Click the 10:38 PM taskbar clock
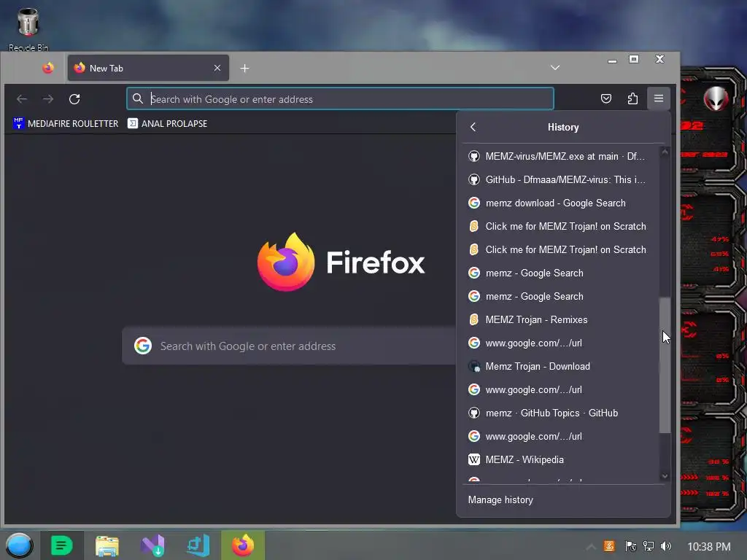Viewport: 747px width, 560px height. click(709, 546)
